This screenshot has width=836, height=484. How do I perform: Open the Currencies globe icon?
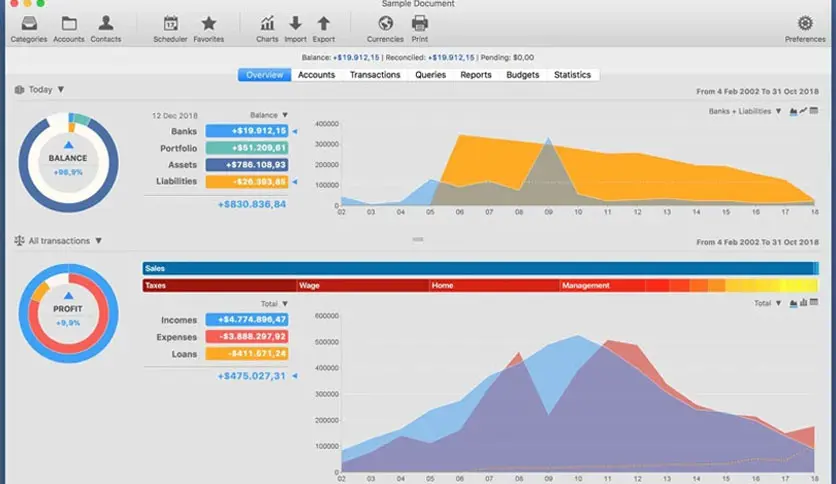[x=385, y=23]
